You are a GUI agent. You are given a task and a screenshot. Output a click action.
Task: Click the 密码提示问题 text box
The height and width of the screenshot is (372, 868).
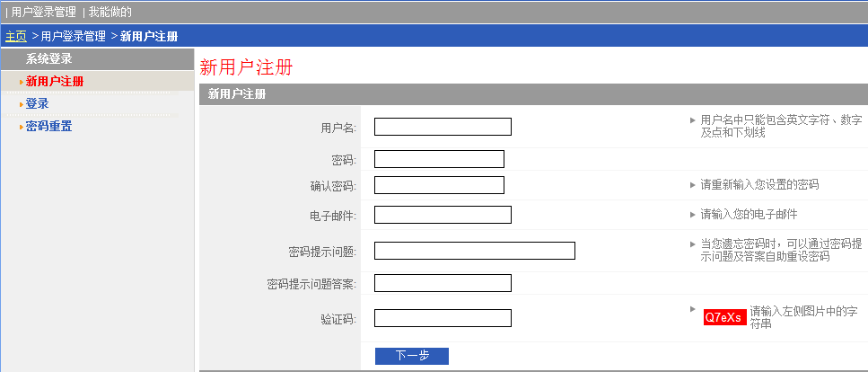coord(474,251)
